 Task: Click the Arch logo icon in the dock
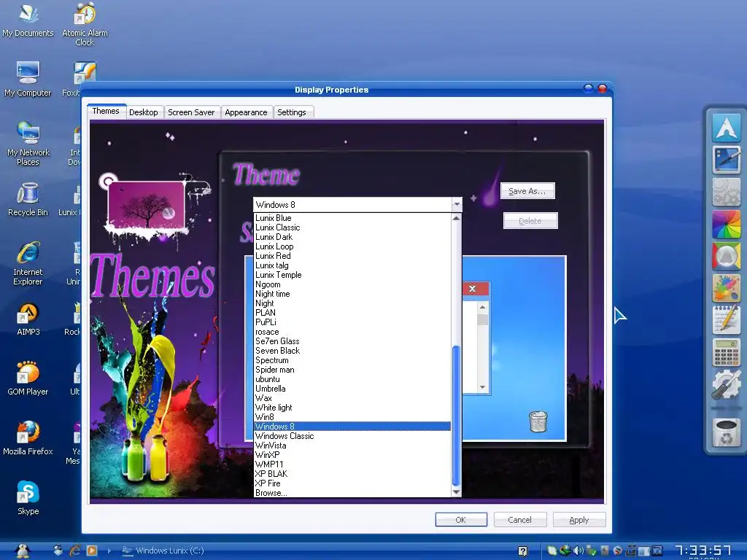(726, 127)
